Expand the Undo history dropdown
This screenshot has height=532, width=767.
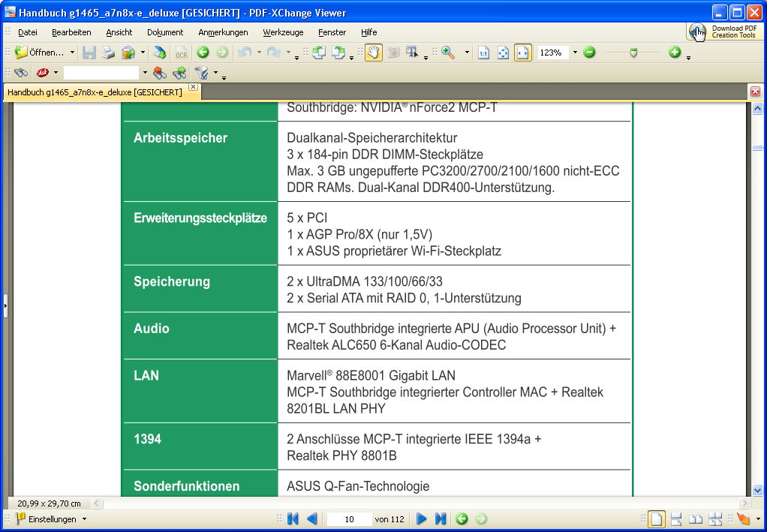tap(259, 53)
